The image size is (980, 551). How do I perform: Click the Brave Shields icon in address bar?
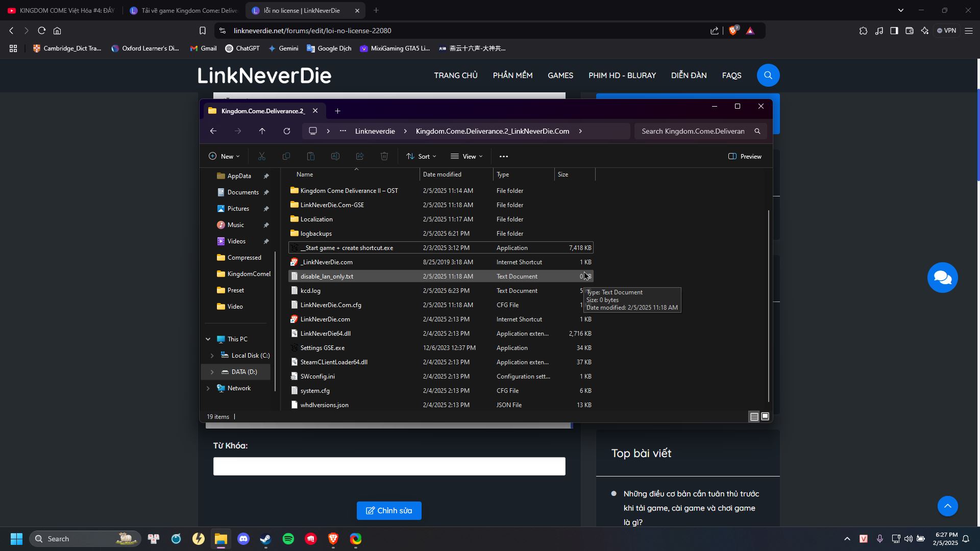pos(733,31)
